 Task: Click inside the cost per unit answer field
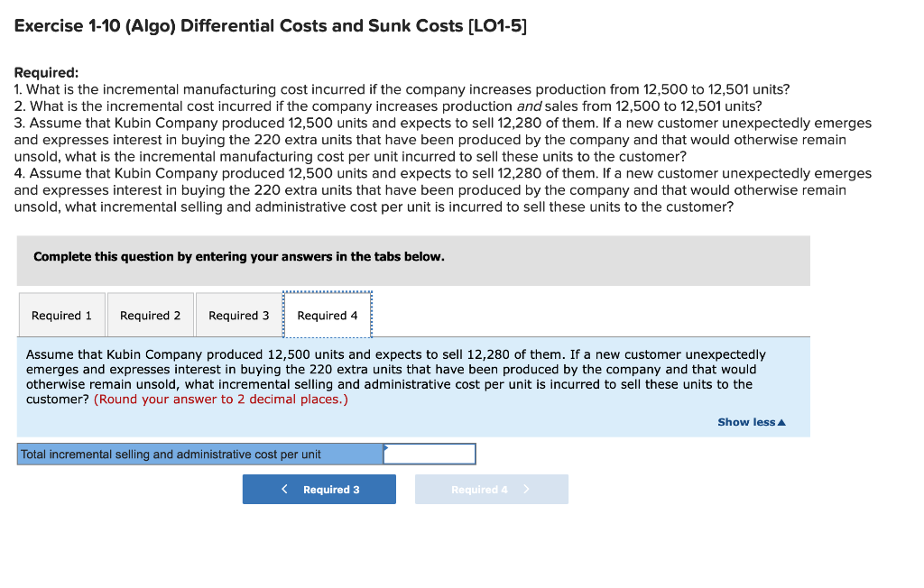coord(430,454)
